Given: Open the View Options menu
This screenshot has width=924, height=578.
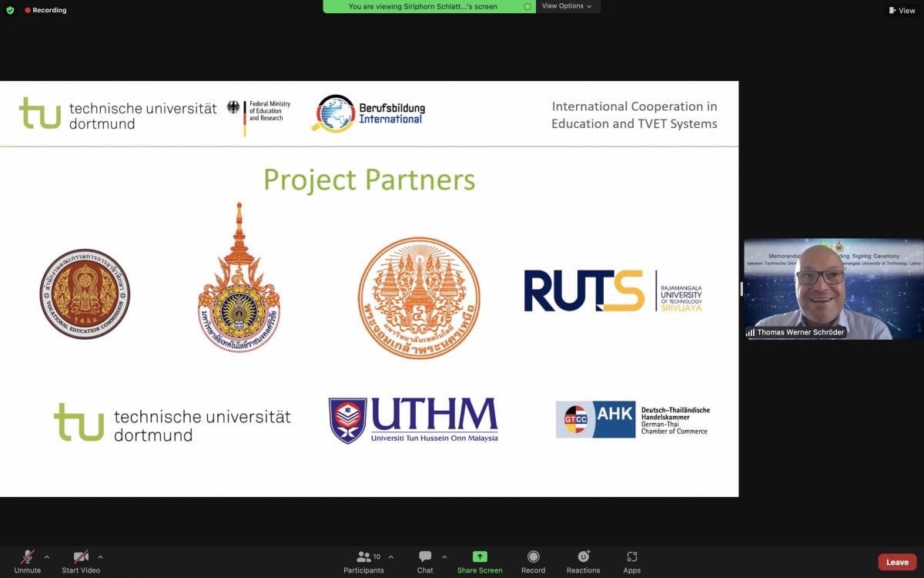Looking at the screenshot, I should 567,6.
